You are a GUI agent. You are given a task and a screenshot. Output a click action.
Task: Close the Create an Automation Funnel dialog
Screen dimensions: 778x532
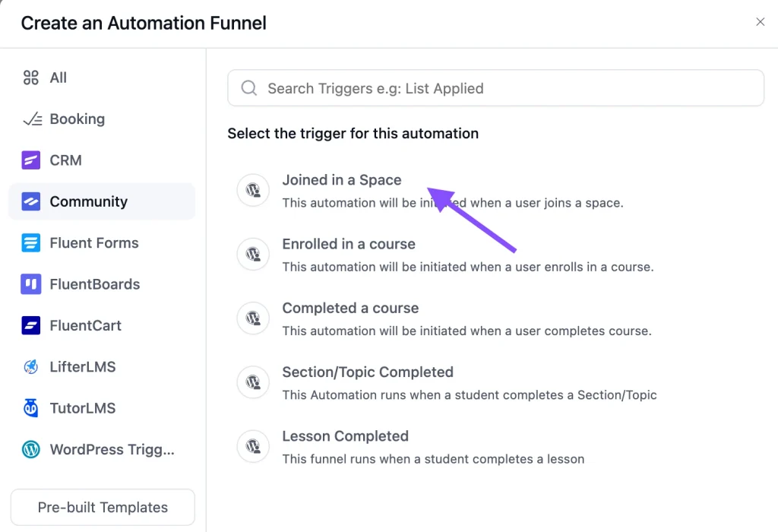coord(760,22)
